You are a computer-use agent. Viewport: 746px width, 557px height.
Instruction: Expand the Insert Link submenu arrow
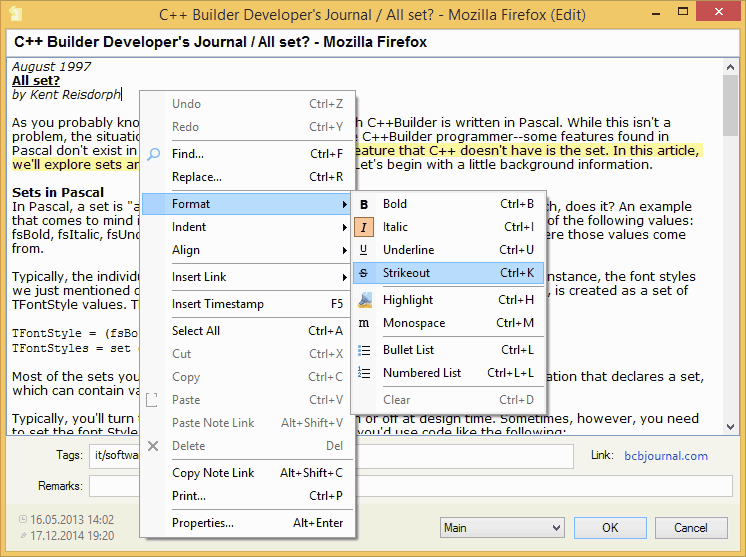(344, 277)
